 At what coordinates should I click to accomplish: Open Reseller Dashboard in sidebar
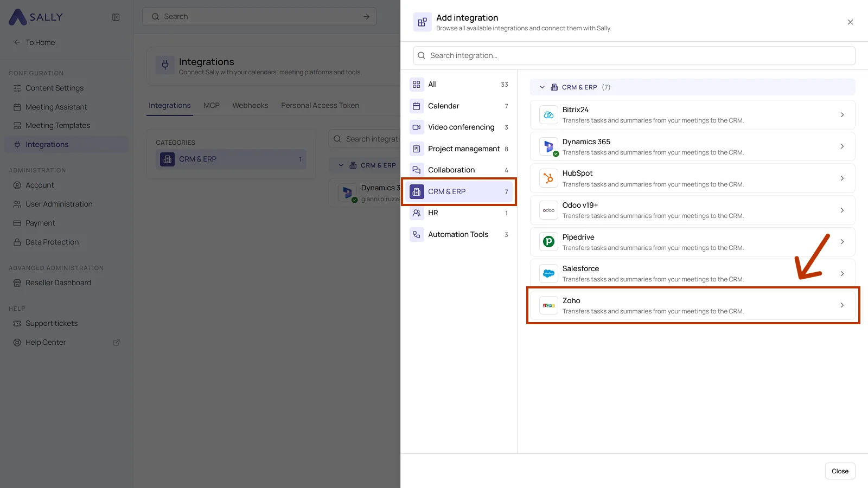coord(66,282)
